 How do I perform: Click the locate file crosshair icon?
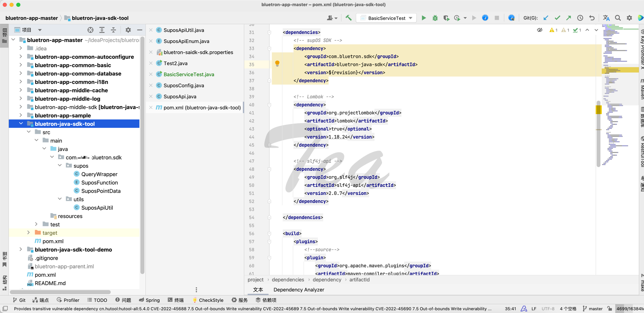[x=90, y=30]
